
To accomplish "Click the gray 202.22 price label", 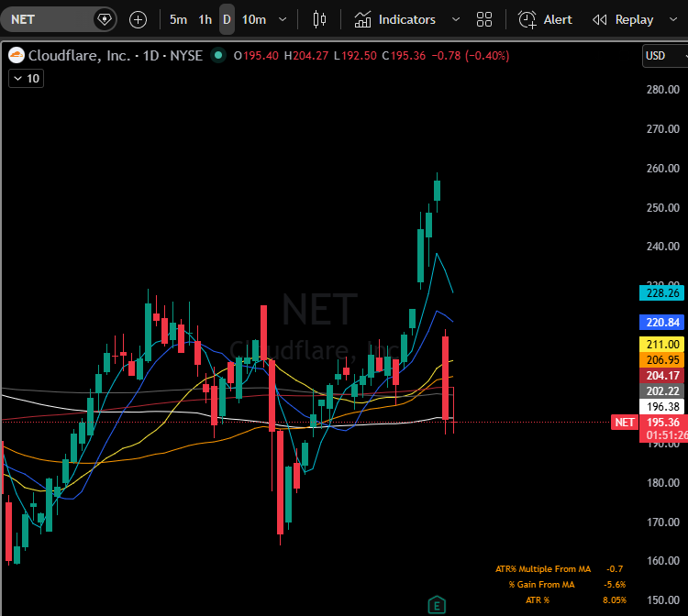I will 662,391.
